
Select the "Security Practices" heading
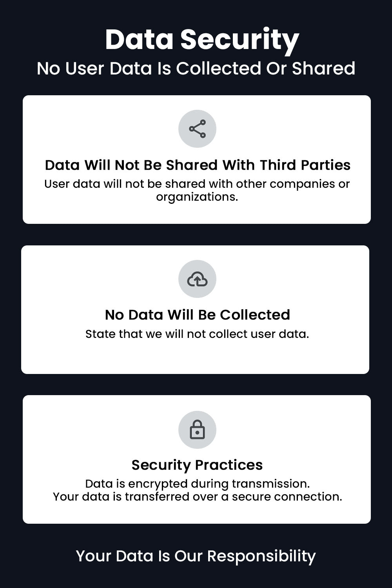[x=197, y=465]
